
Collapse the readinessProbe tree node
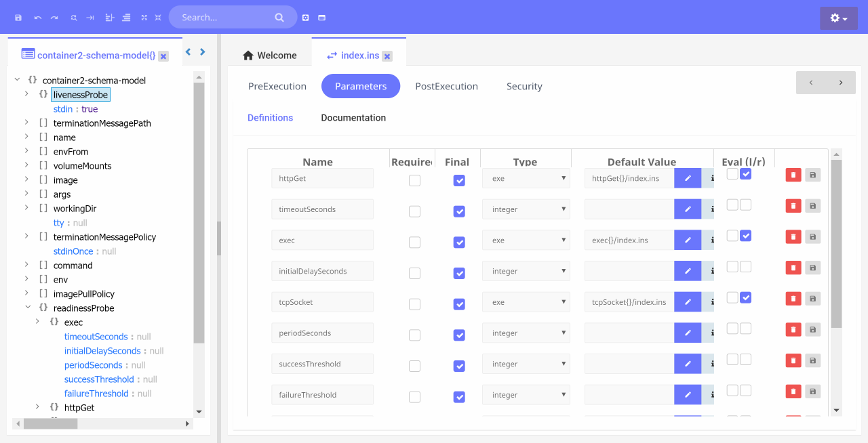27,308
